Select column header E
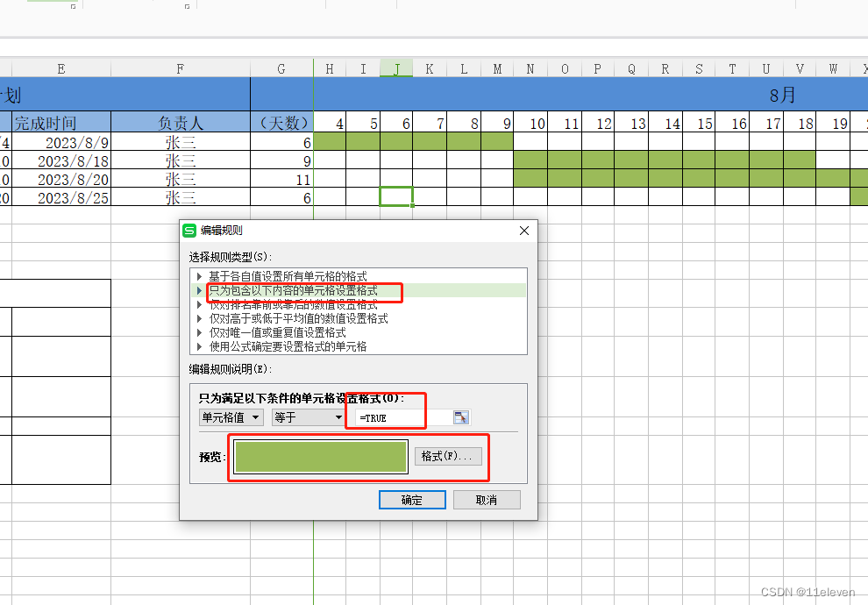The image size is (868, 605). (x=61, y=68)
